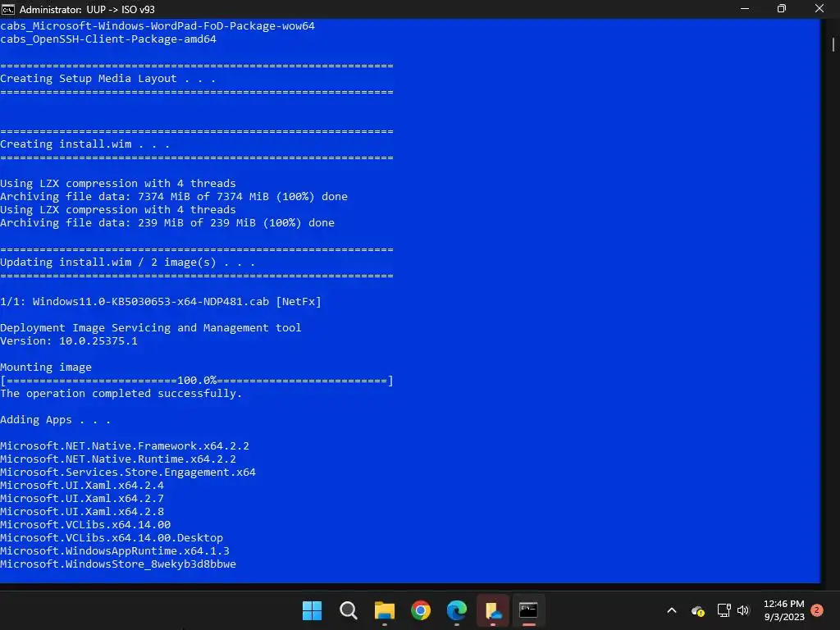Image resolution: width=840 pixels, height=630 pixels.
Task: Open network status tray icon
Action: click(724, 610)
